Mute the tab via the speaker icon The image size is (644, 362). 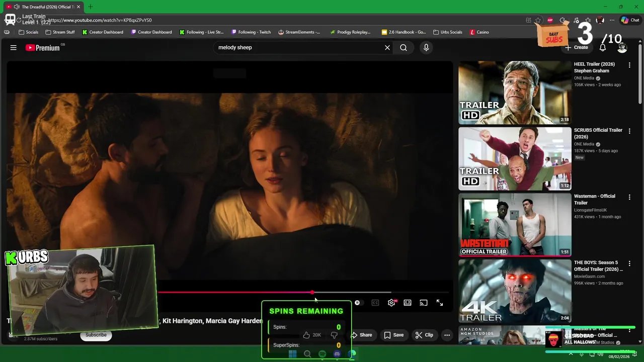point(17,7)
